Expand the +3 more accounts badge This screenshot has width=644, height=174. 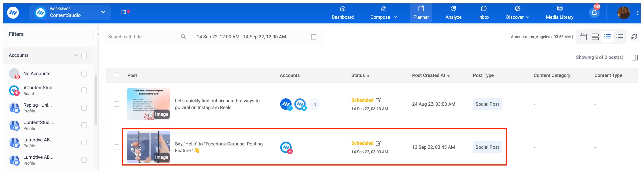(314, 104)
